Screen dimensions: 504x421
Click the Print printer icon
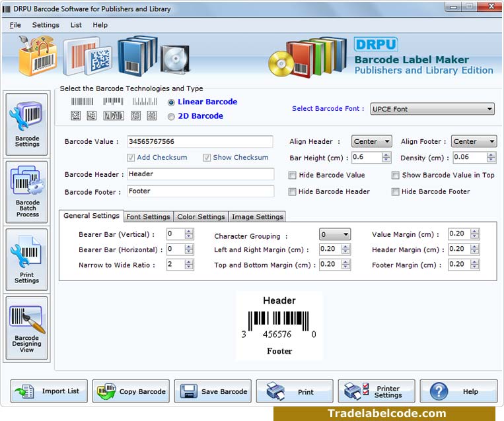pyautogui.click(x=275, y=391)
